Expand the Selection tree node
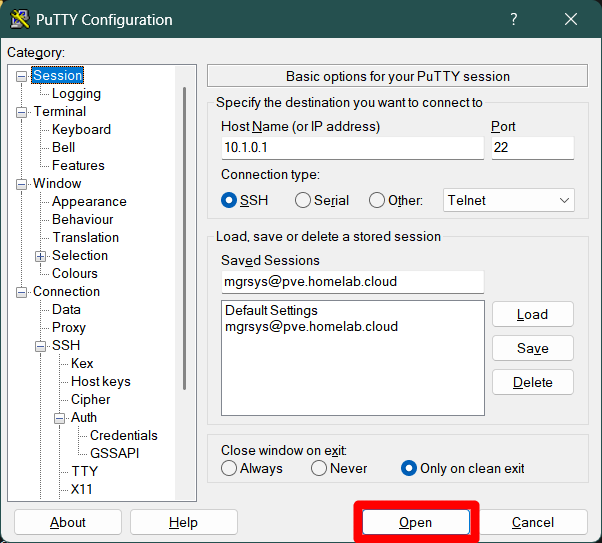The width and height of the screenshot is (602, 543). click(x=40, y=256)
